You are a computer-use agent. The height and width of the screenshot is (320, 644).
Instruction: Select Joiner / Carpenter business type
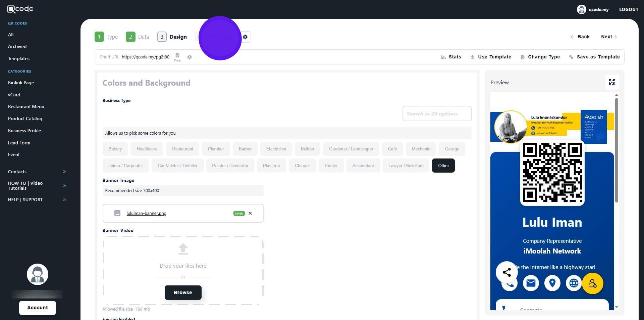125,166
